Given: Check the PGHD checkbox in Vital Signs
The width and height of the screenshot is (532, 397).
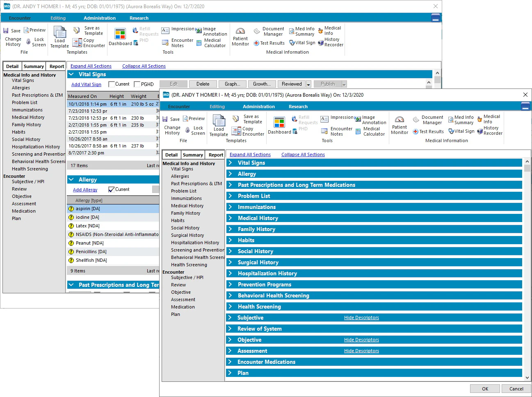Looking at the screenshot, I should [x=136, y=84].
